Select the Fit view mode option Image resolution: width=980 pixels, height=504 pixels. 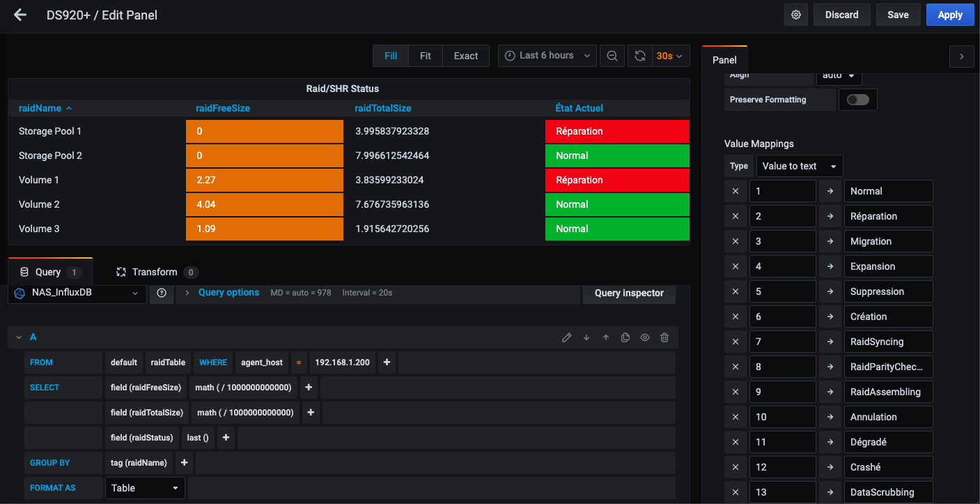tap(425, 56)
